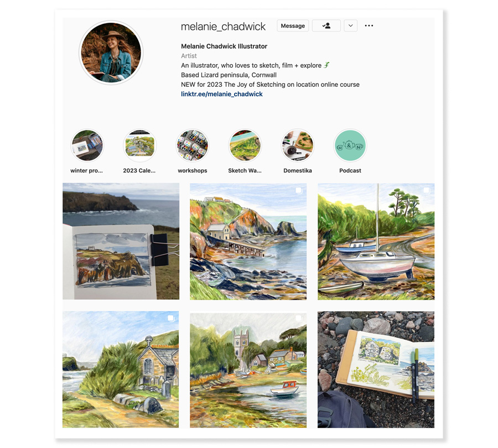Open the sketchbook on cliff photo post
Viewport: 498px width, 448px height.
coord(121,241)
